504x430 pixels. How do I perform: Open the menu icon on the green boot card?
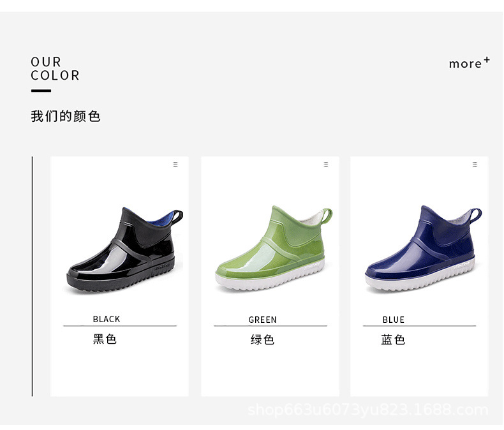326,165
